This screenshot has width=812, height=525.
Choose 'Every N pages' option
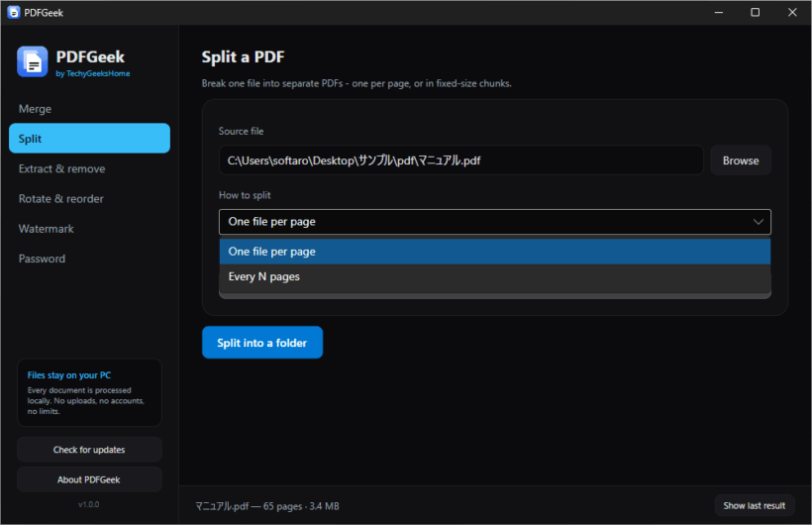click(x=495, y=276)
